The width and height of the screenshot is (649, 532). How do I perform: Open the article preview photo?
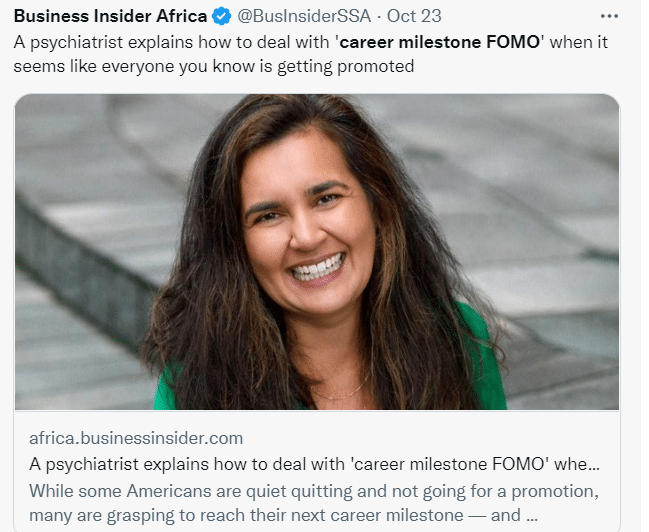point(316,251)
